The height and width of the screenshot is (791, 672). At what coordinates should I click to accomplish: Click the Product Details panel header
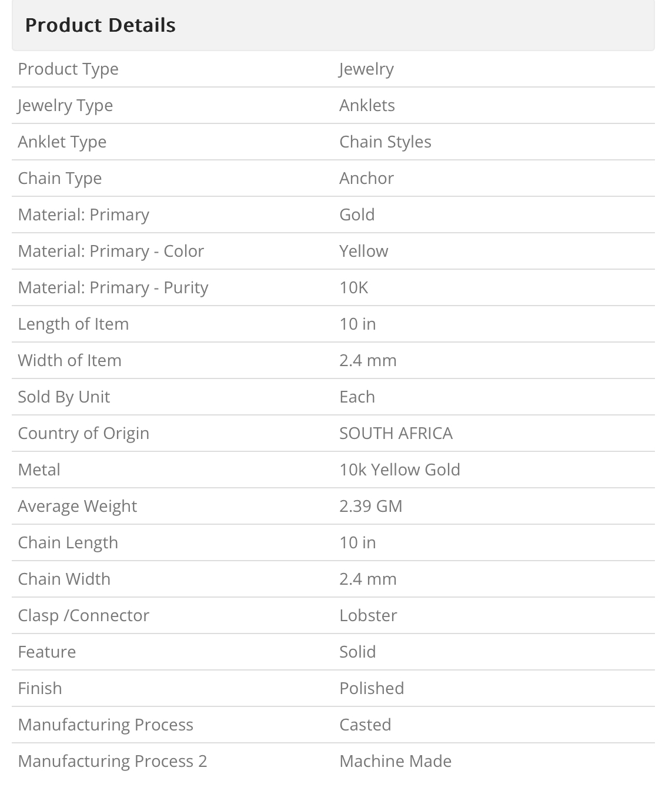tap(100, 25)
